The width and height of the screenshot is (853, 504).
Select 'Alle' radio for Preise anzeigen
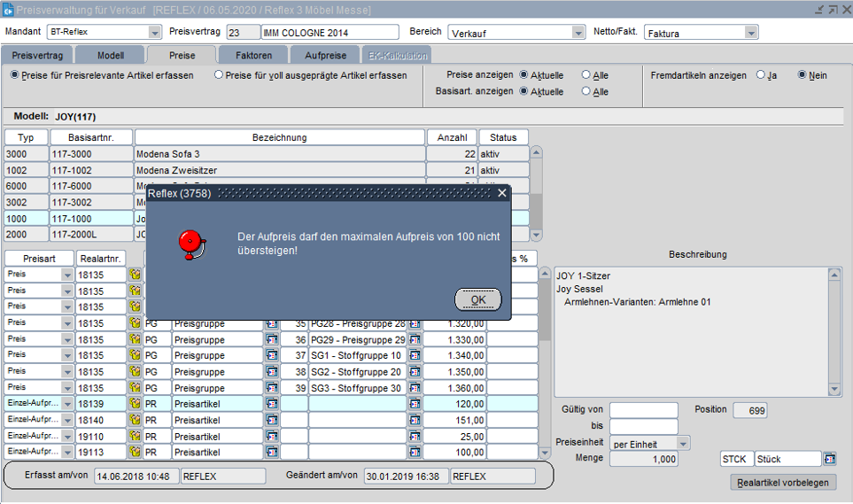(586, 75)
